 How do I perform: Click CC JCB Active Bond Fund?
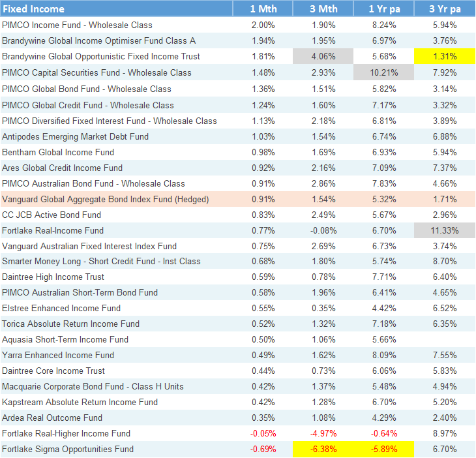coord(52,215)
